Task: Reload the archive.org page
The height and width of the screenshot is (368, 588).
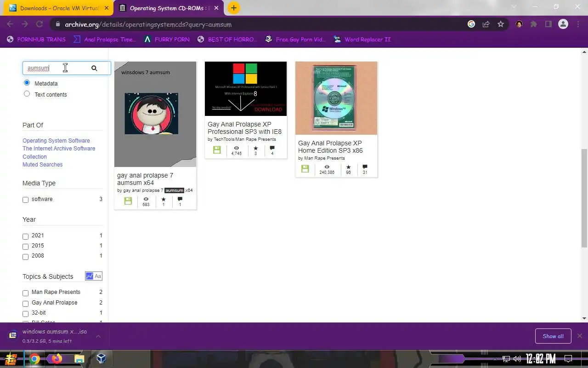Action: (x=40, y=24)
